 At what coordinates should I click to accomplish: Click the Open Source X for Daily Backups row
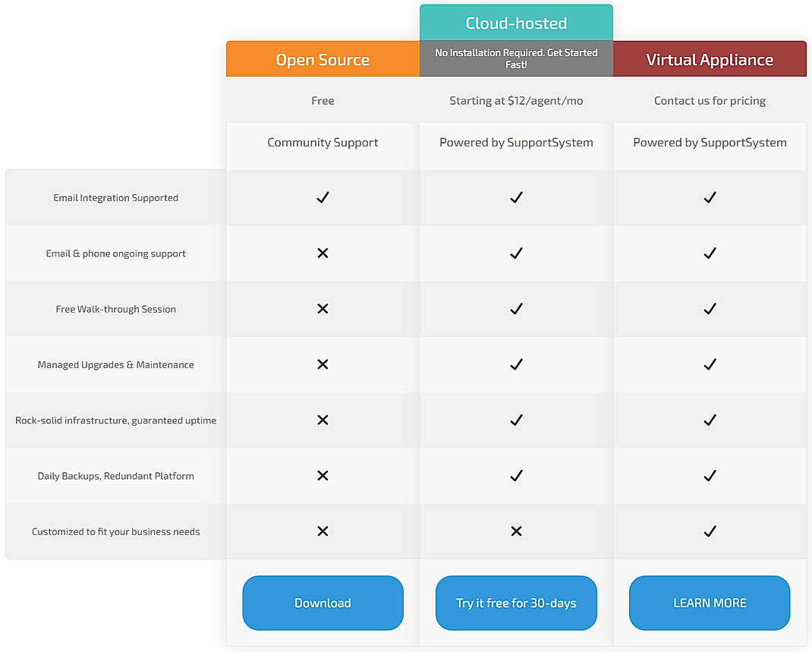click(323, 476)
